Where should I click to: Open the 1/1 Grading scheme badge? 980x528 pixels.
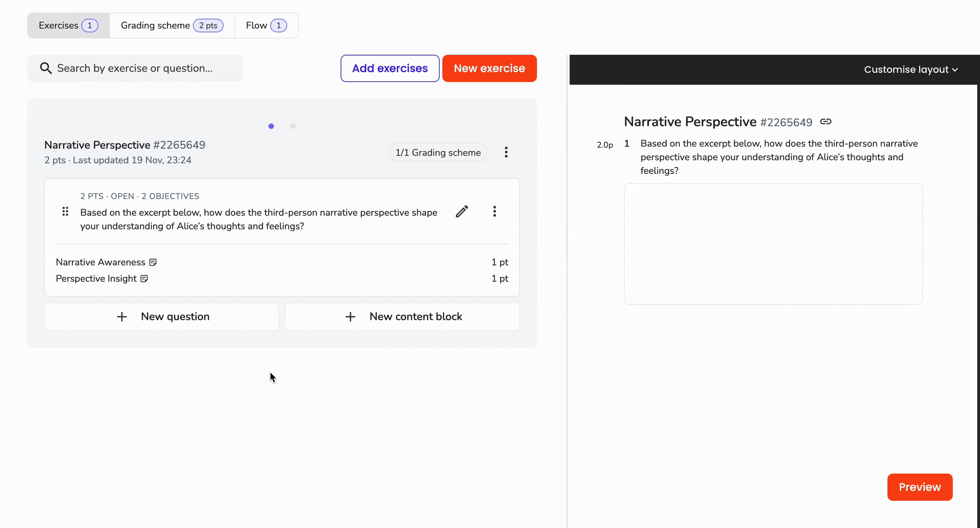(438, 152)
